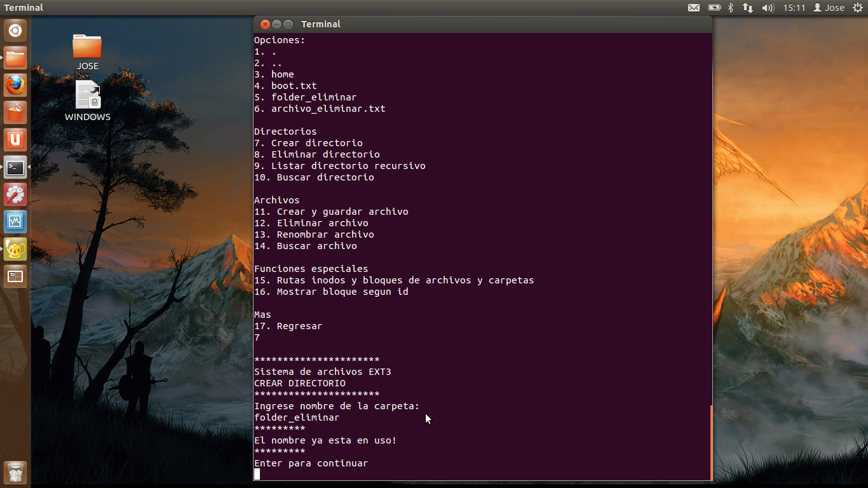Select the JOSE folder on the desktop
This screenshot has width=868, height=488.
point(88,52)
